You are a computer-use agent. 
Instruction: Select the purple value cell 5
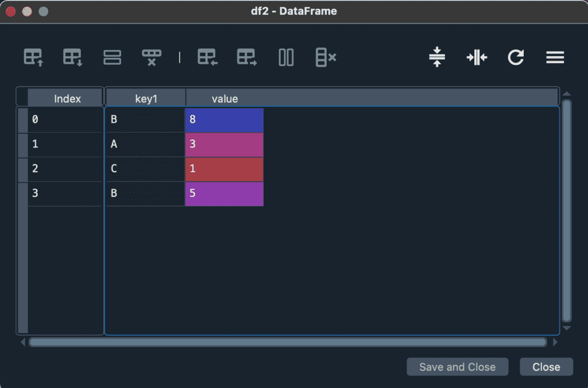click(225, 194)
